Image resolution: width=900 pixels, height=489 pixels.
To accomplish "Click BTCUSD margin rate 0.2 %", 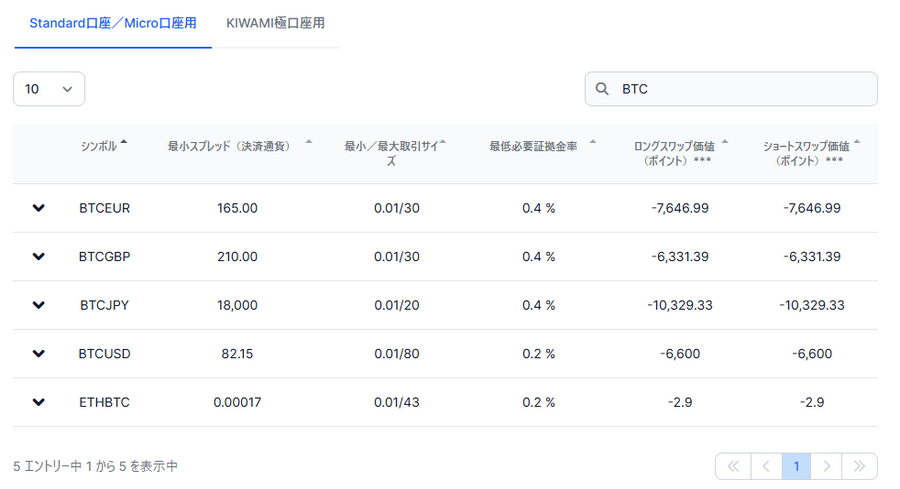I will click(538, 354).
